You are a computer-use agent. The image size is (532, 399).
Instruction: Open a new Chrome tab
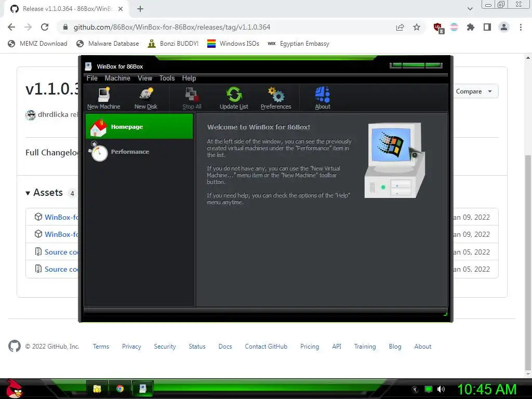(x=140, y=9)
